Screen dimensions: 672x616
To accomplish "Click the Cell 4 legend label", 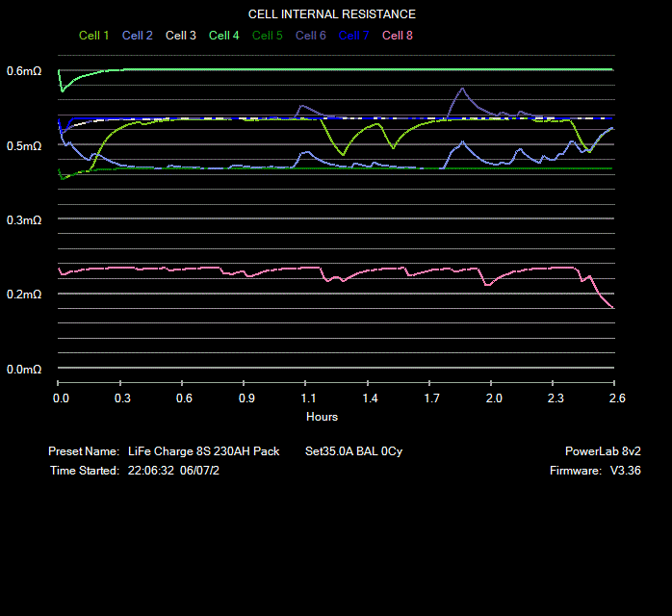I will coord(223,36).
